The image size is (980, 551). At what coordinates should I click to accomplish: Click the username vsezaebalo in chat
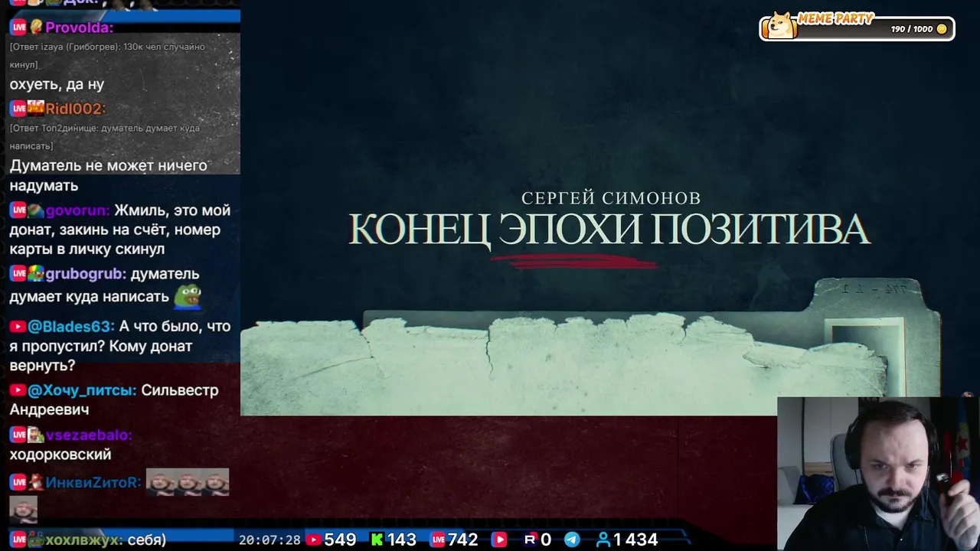click(89, 435)
